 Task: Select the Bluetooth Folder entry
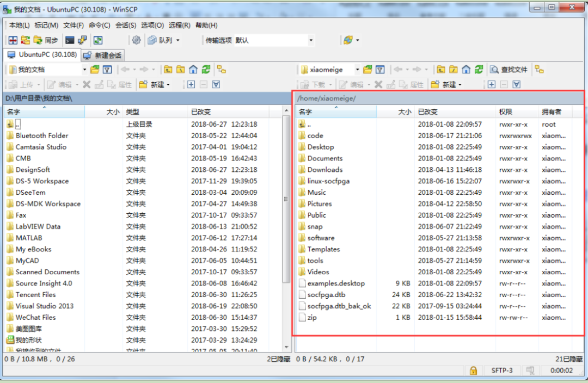[42, 135]
